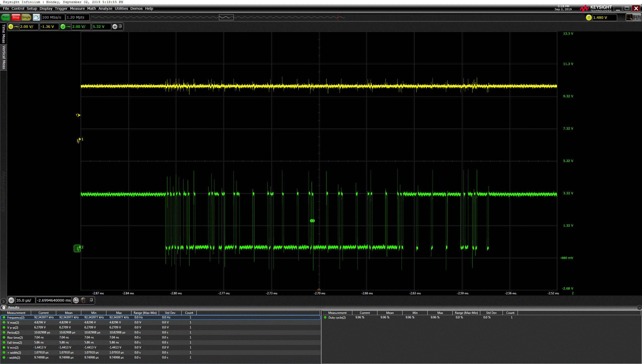Select the V max(2) measurement row
Viewport: 642px width, 364px height.
(160, 322)
